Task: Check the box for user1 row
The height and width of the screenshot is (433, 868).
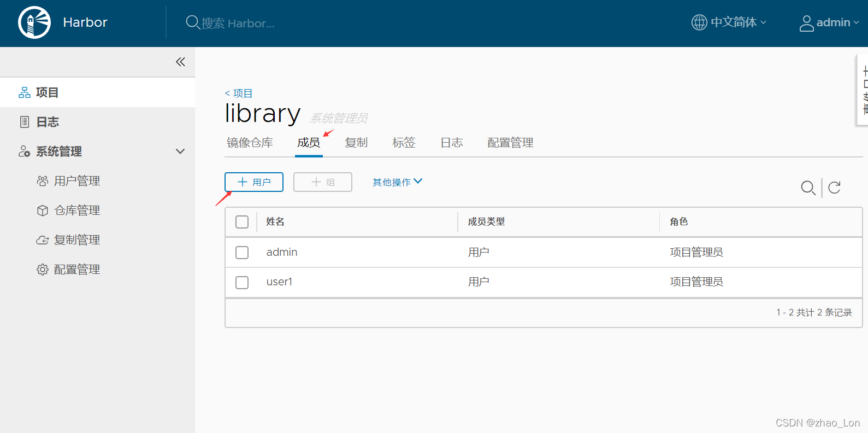Action: (242, 283)
